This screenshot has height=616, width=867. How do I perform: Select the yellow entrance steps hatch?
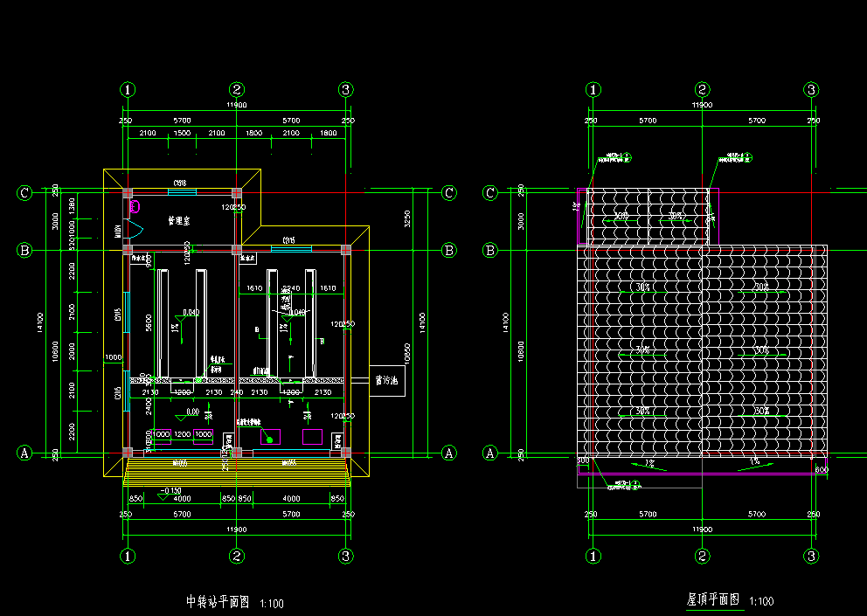236,474
